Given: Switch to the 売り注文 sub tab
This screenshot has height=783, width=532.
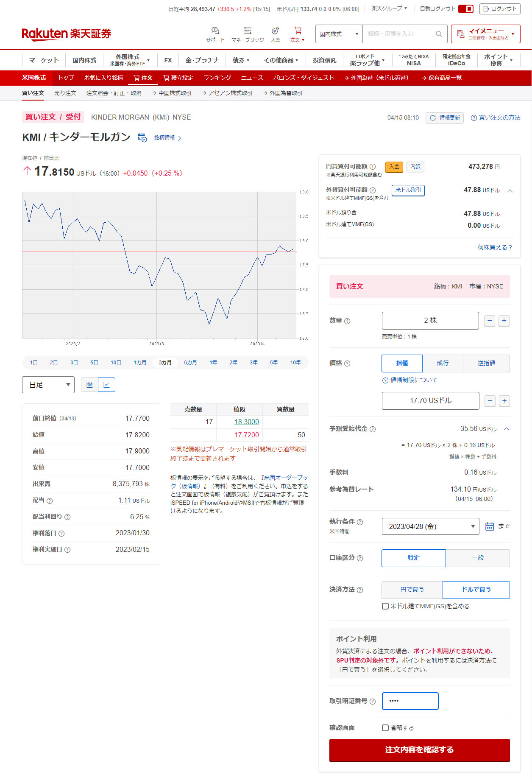Looking at the screenshot, I should click(x=65, y=93).
